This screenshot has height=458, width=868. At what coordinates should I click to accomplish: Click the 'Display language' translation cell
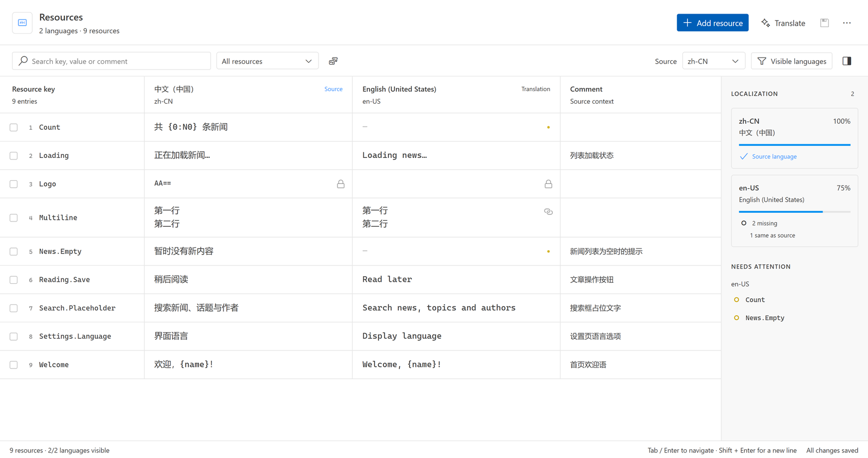click(456, 336)
